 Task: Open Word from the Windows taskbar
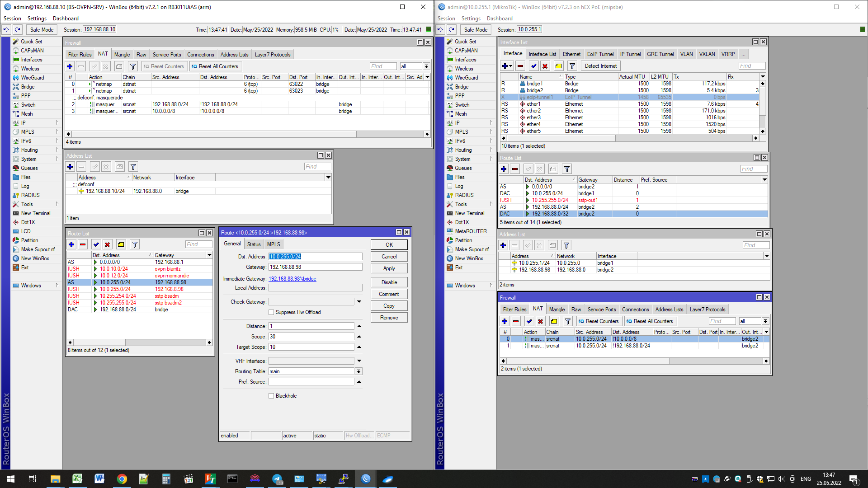pyautogui.click(x=99, y=479)
